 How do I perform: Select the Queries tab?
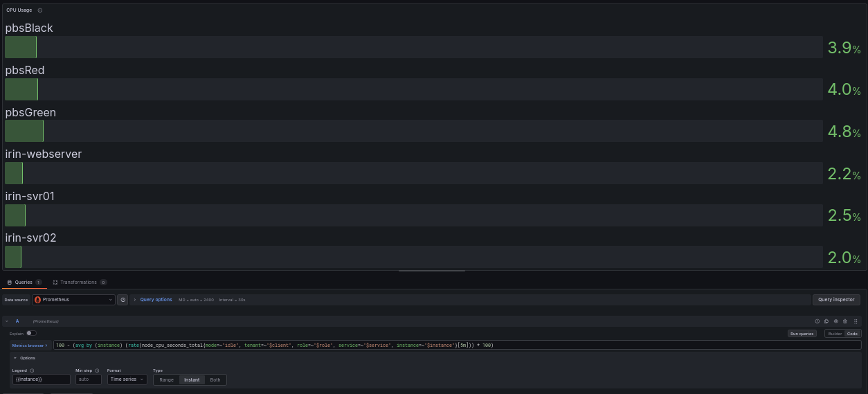pyautogui.click(x=24, y=283)
